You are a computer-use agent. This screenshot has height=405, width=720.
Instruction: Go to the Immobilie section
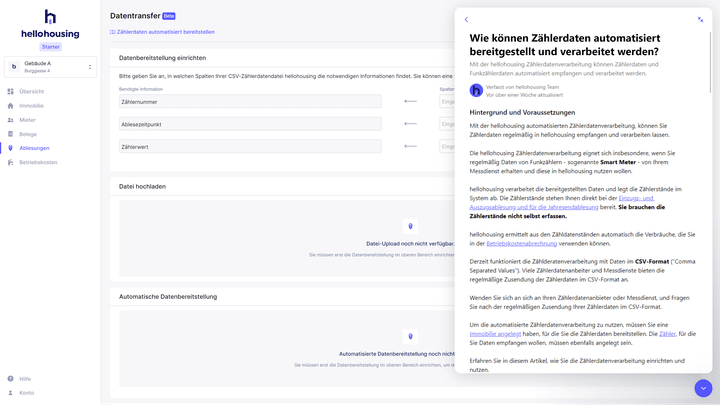(31, 106)
